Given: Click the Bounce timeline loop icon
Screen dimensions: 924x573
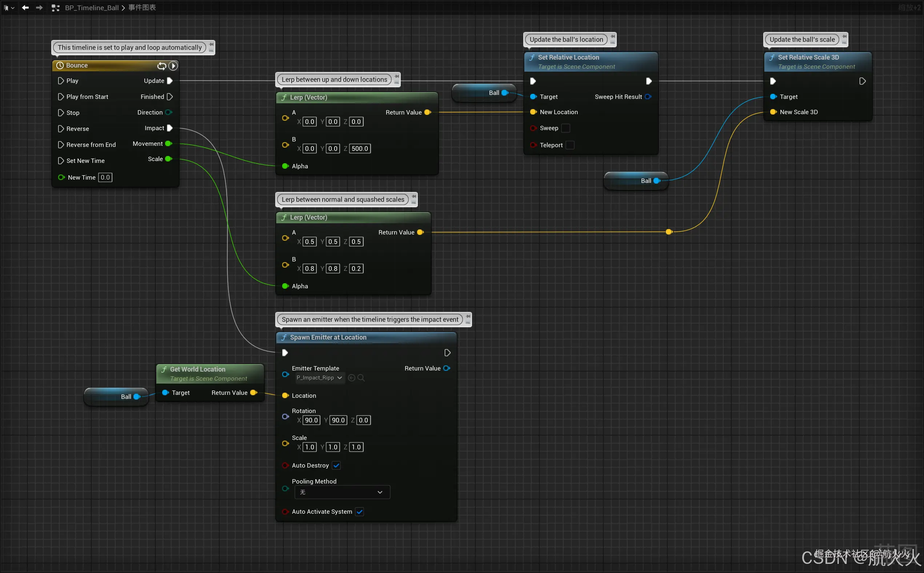Looking at the screenshot, I should tap(161, 65).
